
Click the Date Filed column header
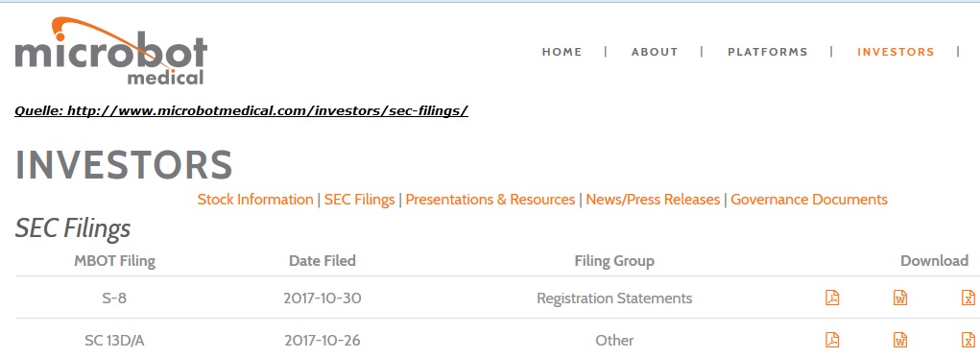click(x=323, y=260)
